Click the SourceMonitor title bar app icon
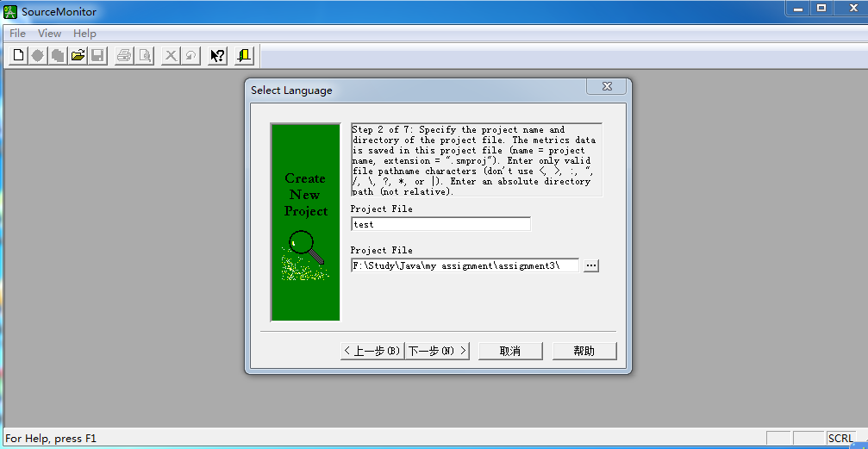The height and width of the screenshot is (449, 868). pos(10,11)
